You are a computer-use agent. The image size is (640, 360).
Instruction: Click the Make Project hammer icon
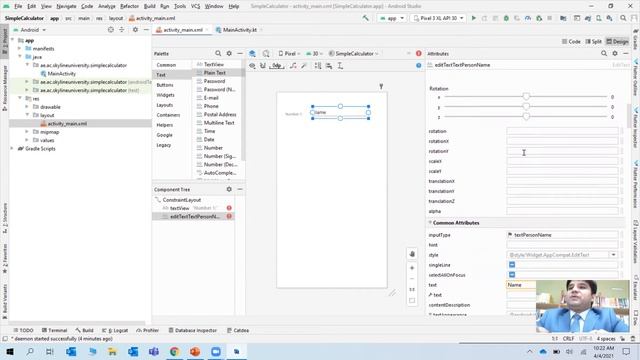pyautogui.click(x=365, y=18)
